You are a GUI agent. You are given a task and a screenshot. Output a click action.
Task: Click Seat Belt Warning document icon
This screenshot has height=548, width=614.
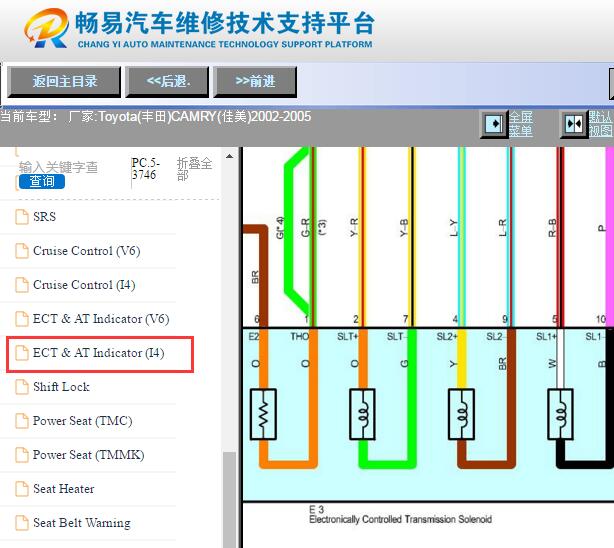(22, 523)
